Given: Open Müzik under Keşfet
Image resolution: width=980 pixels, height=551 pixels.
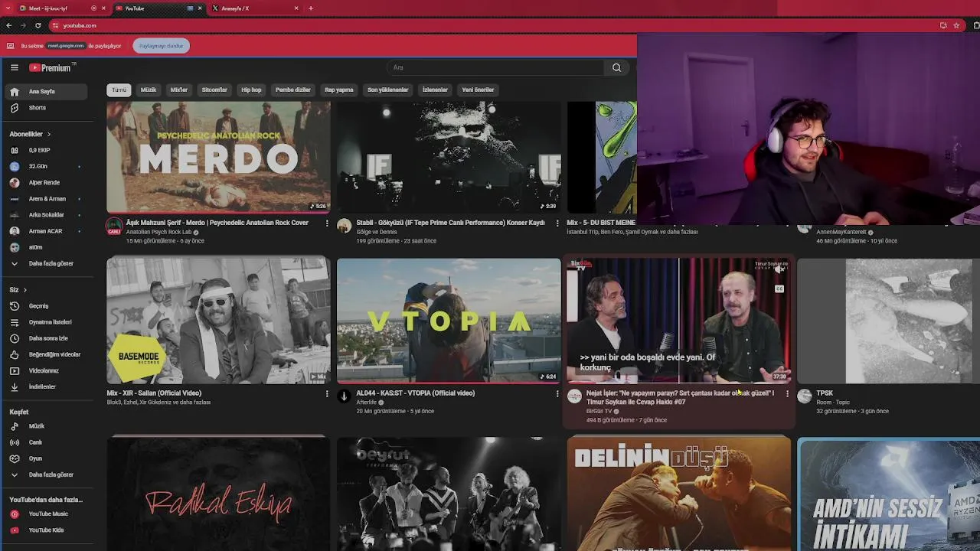Looking at the screenshot, I should [46, 426].
